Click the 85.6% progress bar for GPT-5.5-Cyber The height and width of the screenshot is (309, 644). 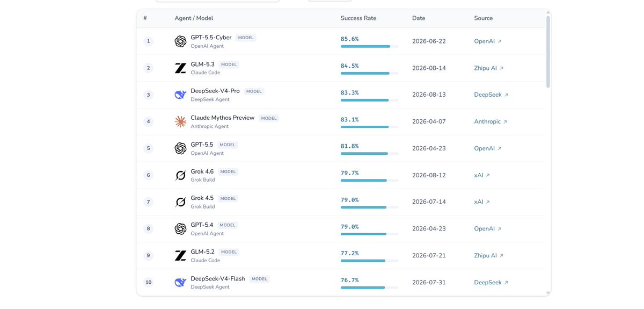tap(369, 47)
